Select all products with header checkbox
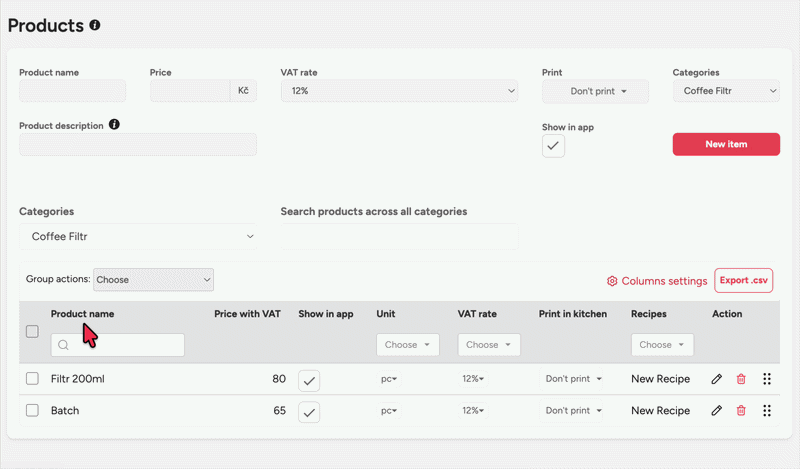The height and width of the screenshot is (469, 800). click(x=32, y=332)
